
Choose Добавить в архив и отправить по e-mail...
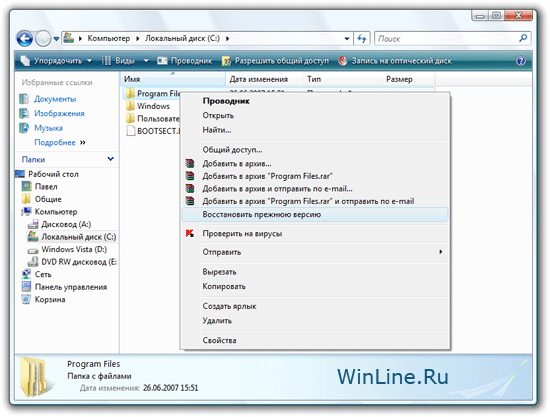click(x=315, y=189)
